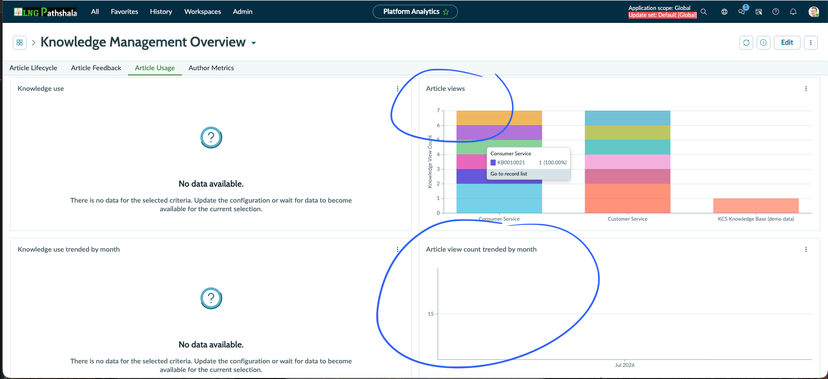Image resolution: width=828 pixels, height=379 pixels.
Task: Click the Knowledge use widget title
Action: [x=41, y=89]
